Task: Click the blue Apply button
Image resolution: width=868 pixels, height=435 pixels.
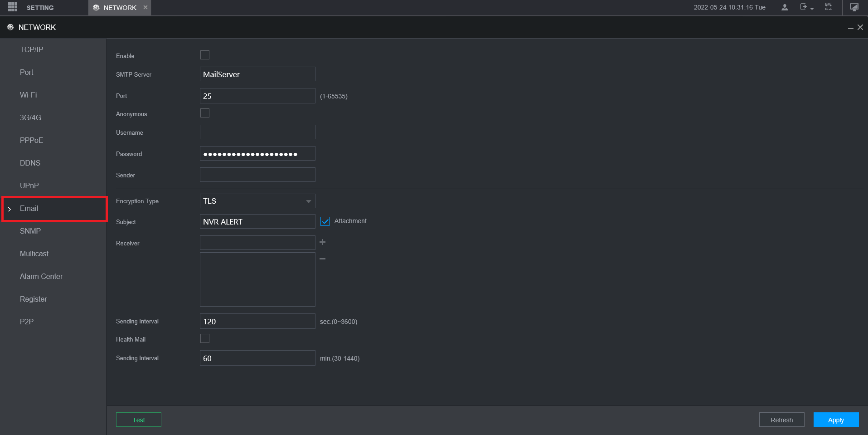Action: [836, 420]
